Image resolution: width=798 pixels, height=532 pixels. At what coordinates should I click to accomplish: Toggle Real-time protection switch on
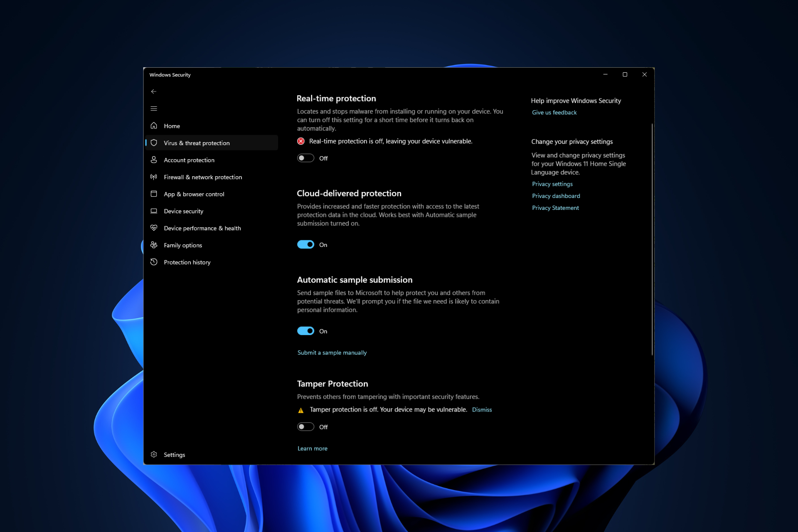coord(305,158)
